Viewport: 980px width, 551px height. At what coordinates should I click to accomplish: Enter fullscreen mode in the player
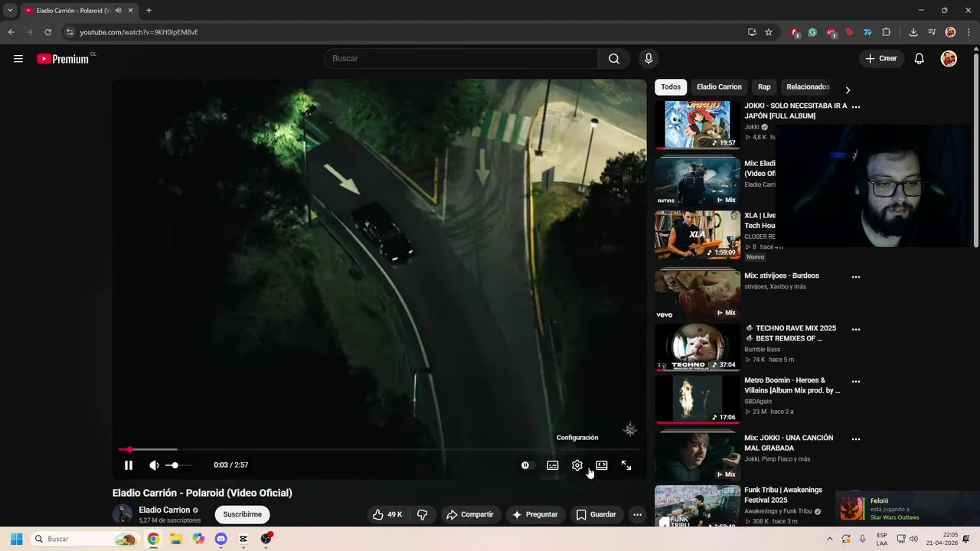[626, 465]
